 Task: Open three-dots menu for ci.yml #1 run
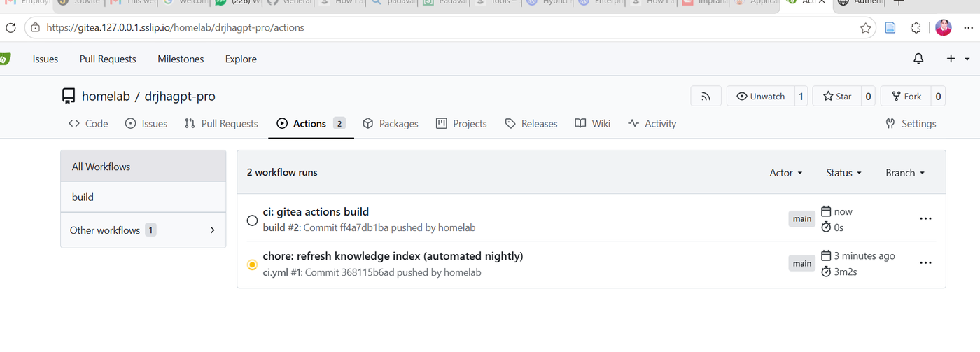[925, 262]
